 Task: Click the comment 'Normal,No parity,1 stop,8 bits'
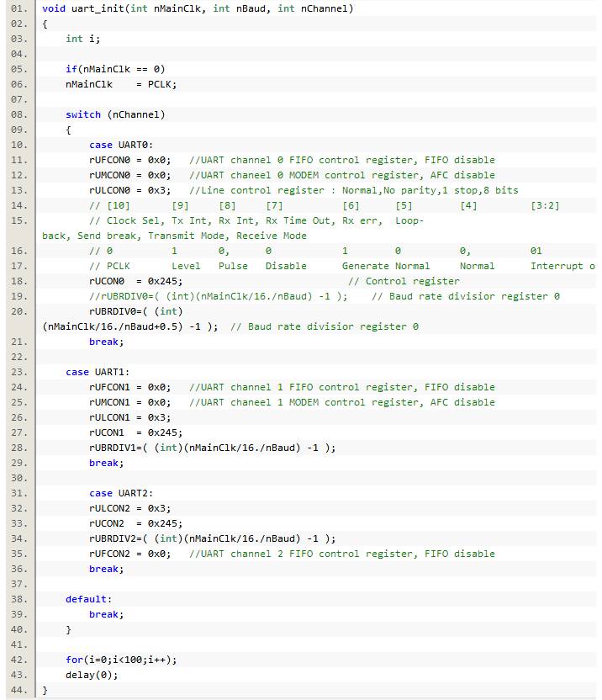click(430, 191)
